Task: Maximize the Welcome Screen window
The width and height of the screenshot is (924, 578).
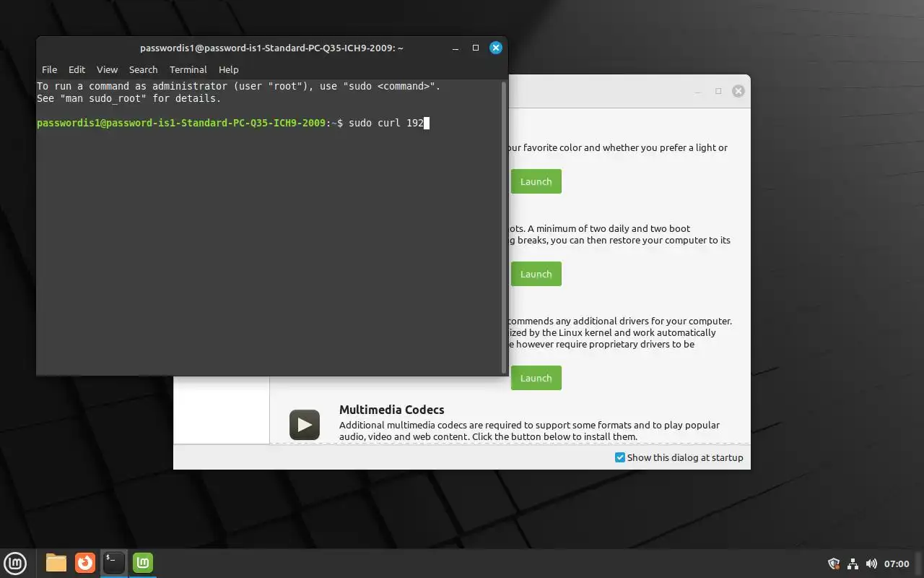Action: 718,91
